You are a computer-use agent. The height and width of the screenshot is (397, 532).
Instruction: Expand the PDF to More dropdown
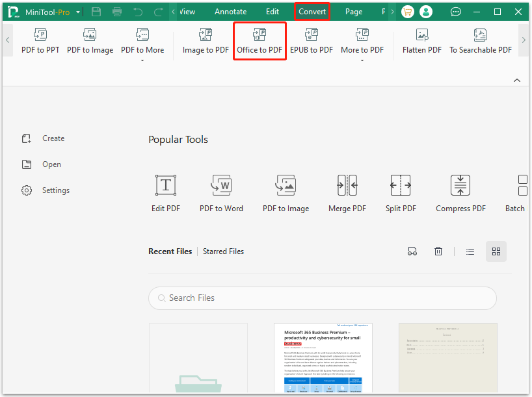[x=142, y=60]
